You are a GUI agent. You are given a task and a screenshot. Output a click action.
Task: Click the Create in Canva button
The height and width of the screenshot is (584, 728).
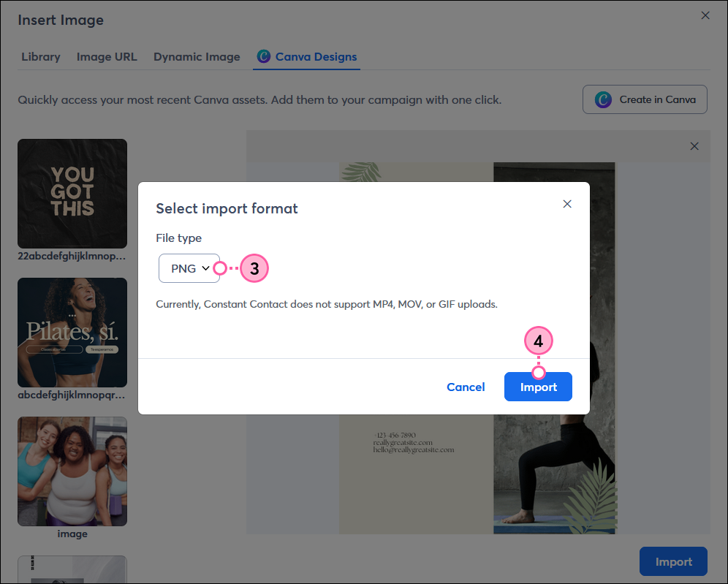pyautogui.click(x=645, y=99)
